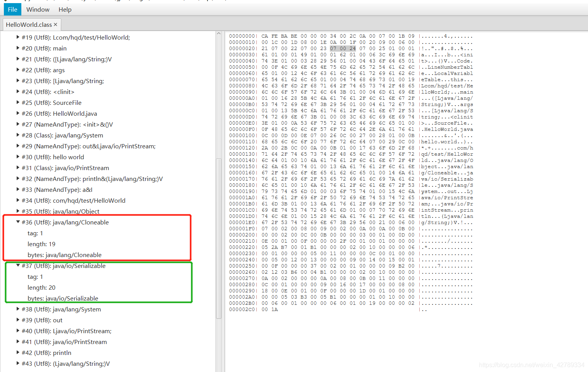Expand constant #23 [Ljava/lang/String;
Screen dimensions: 588x372
(x=18, y=81)
